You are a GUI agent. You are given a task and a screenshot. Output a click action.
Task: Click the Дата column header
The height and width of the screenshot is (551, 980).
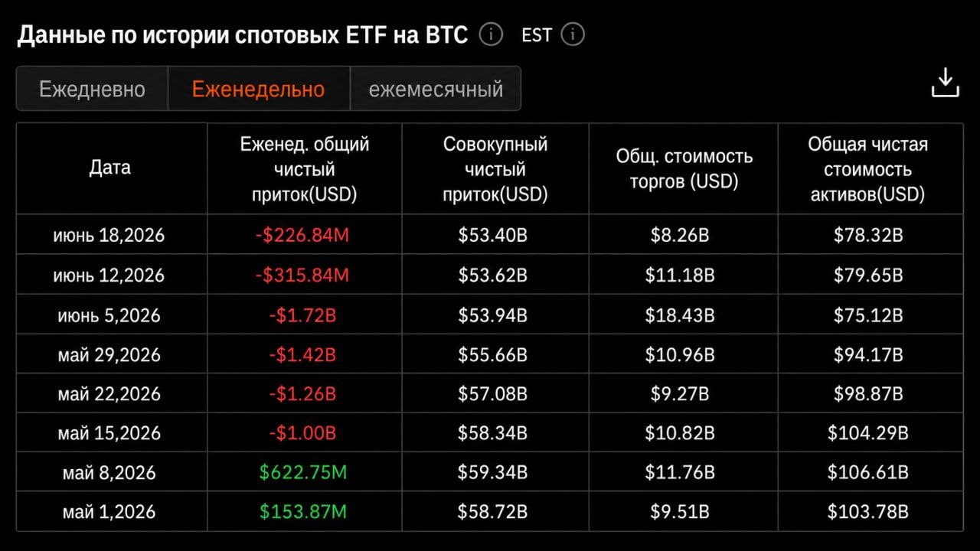(x=110, y=168)
